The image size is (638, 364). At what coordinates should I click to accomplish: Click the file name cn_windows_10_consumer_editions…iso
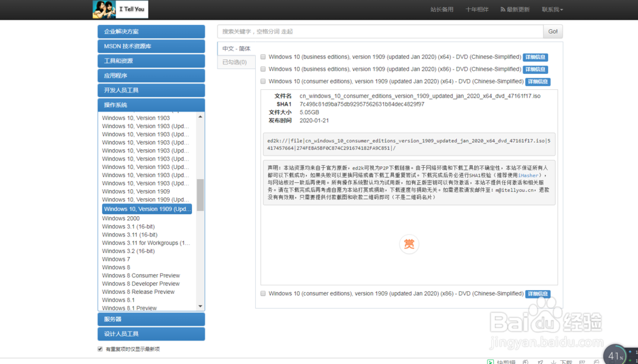pos(420,96)
